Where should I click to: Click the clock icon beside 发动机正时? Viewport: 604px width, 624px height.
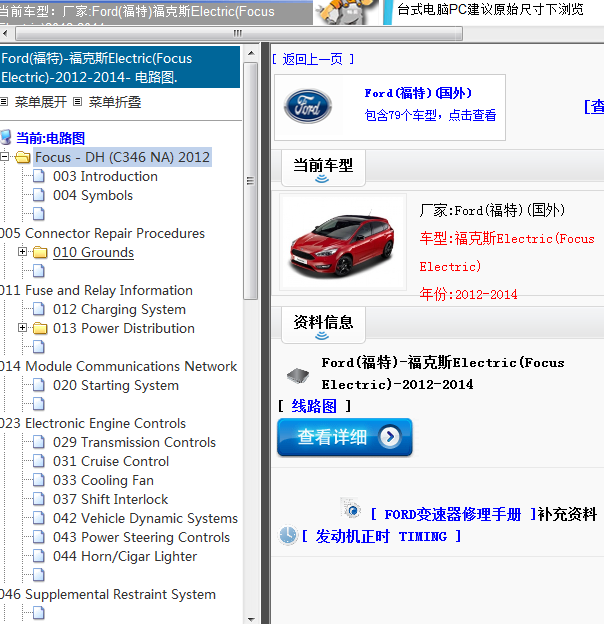287,535
